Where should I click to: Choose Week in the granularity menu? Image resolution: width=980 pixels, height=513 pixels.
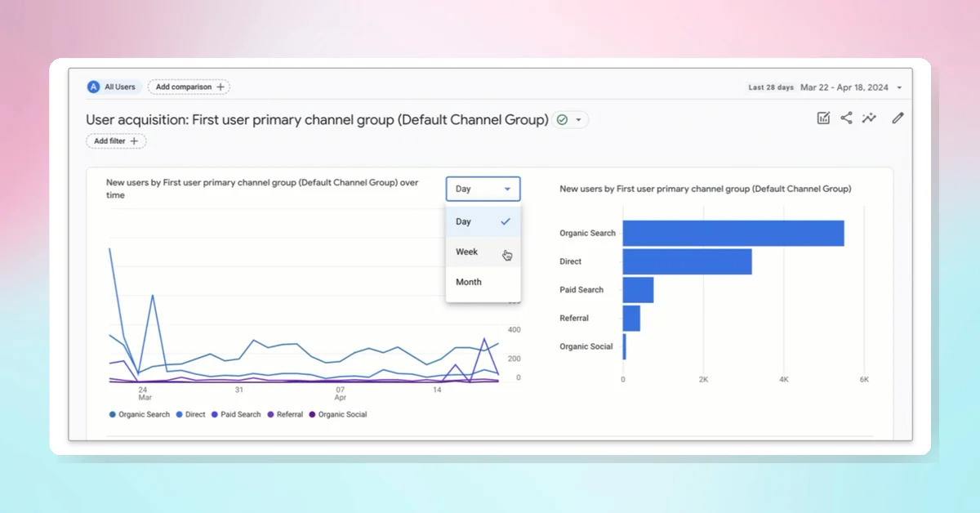coord(483,252)
